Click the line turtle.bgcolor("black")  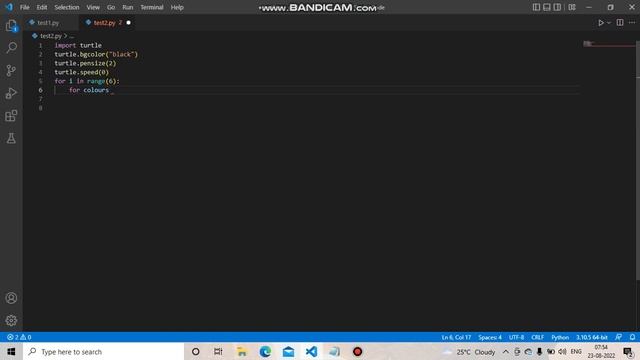point(96,54)
